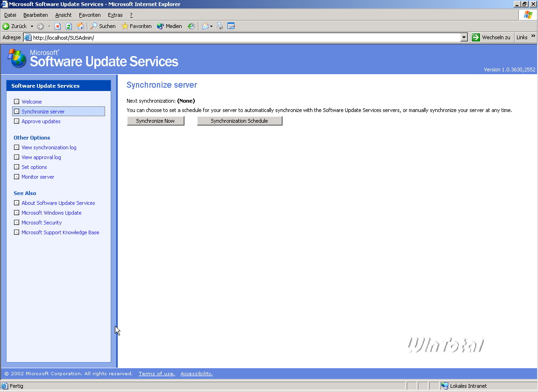Image resolution: width=538 pixels, height=392 pixels.
Task: Click the address bar URL field
Action: tap(242, 37)
